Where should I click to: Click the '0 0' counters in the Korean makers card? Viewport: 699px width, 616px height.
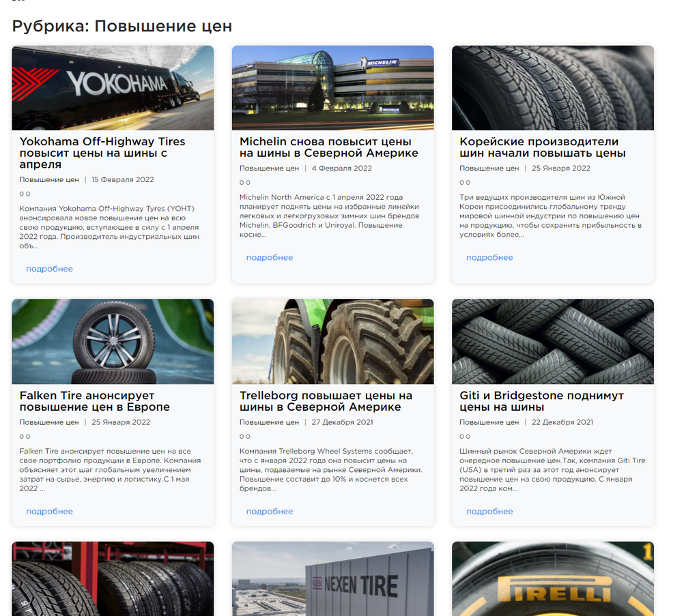(x=465, y=183)
